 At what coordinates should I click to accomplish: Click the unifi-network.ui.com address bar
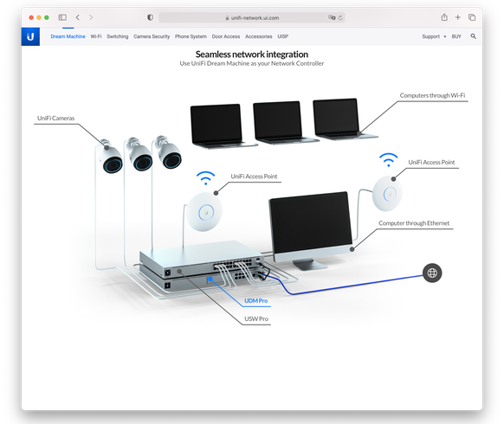[252, 17]
